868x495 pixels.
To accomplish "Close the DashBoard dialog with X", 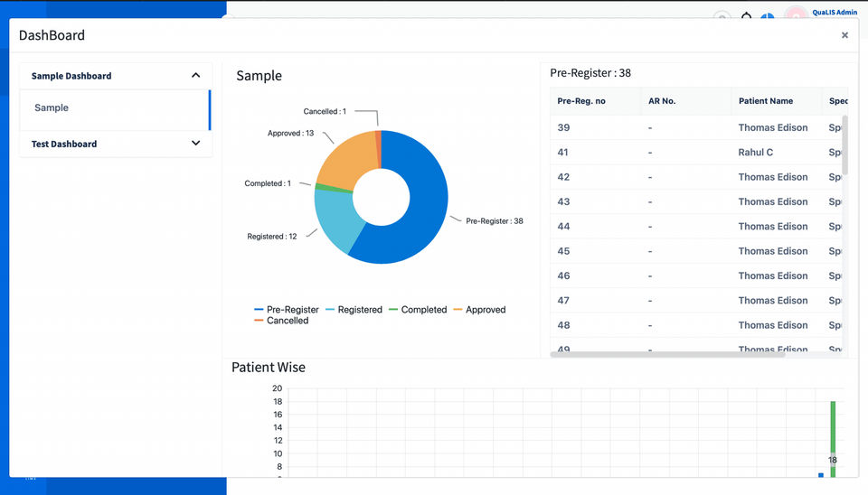I will (x=844, y=35).
